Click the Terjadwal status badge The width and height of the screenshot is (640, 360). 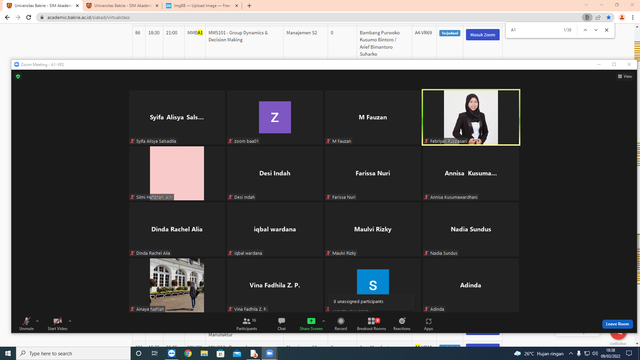tap(449, 33)
